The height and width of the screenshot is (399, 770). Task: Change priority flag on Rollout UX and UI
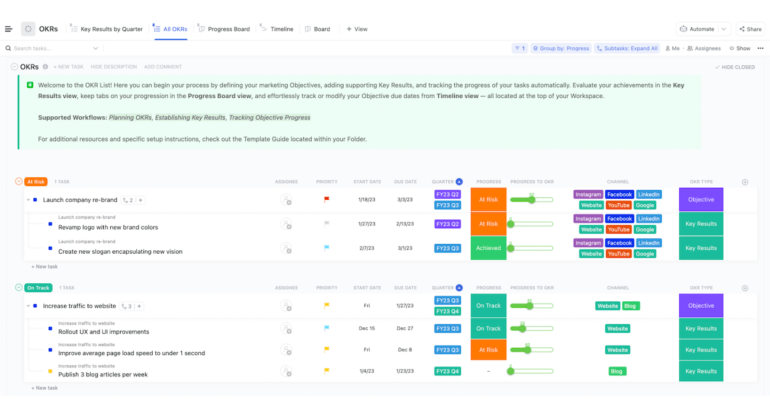point(327,328)
